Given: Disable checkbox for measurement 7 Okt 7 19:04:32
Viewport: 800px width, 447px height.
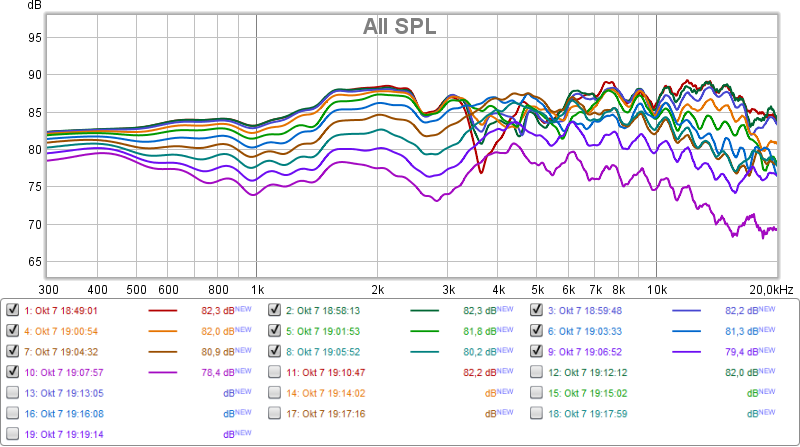Looking at the screenshot, I should 13,351.
